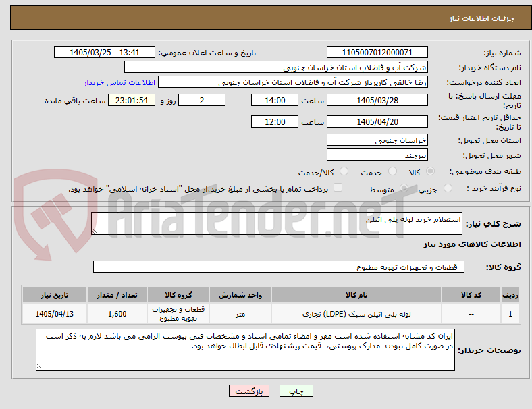Click the تاریخ نیاز column header

55,295
